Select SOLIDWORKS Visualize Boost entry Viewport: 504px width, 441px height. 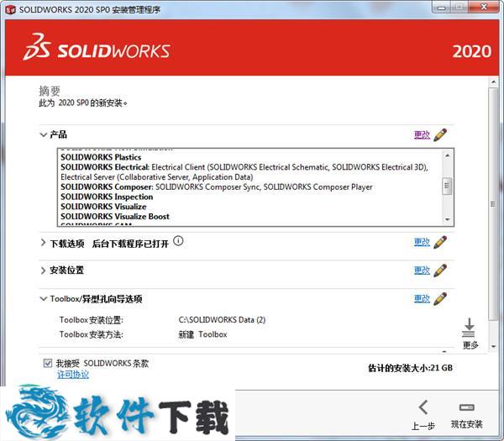[115, 217]
